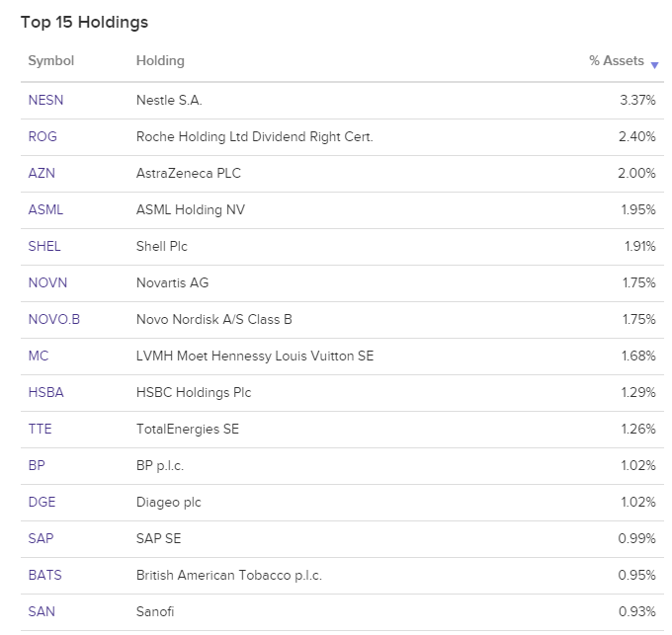The height and width of the screenshot is (635, 672).
Task: Click the Holding column header
Action: tap(160, 61)
